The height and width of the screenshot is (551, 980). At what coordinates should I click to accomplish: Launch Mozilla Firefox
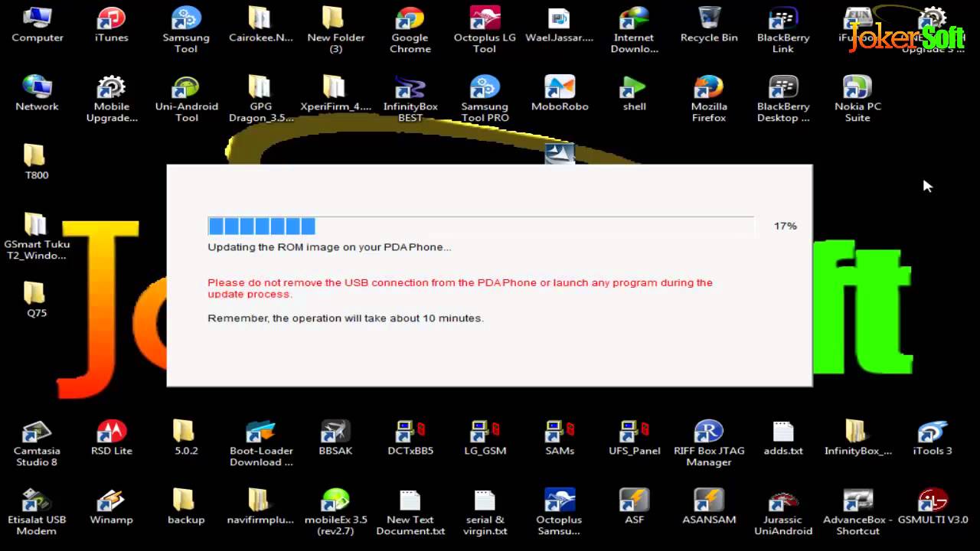709,99
